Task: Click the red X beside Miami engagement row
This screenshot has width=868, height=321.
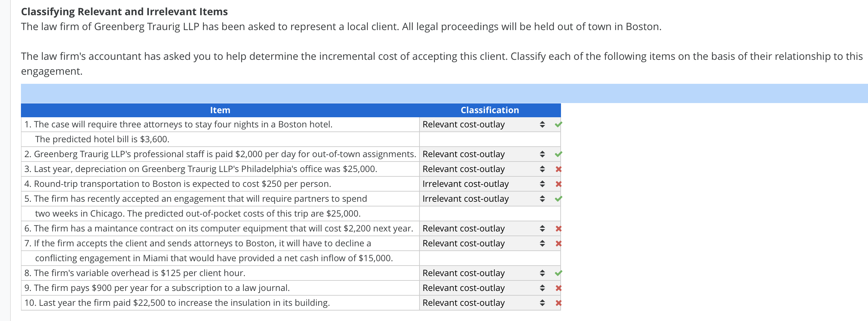Action: [x=558, y=243]
